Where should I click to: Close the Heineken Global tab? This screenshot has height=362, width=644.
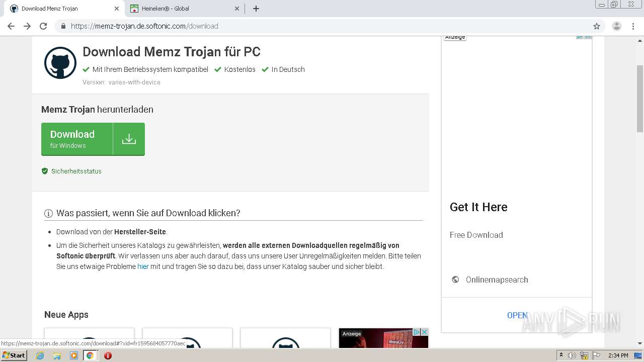[x=237, y=9]
